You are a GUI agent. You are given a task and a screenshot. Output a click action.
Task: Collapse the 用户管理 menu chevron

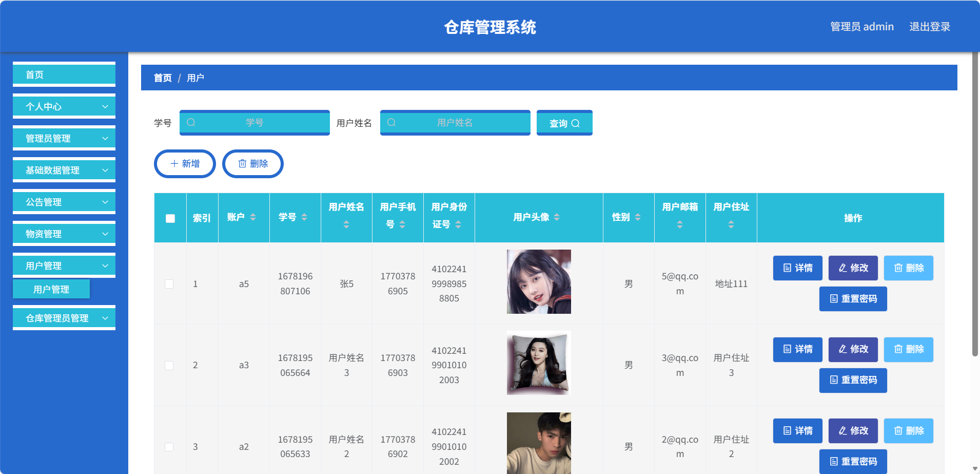tap(105, 266)
